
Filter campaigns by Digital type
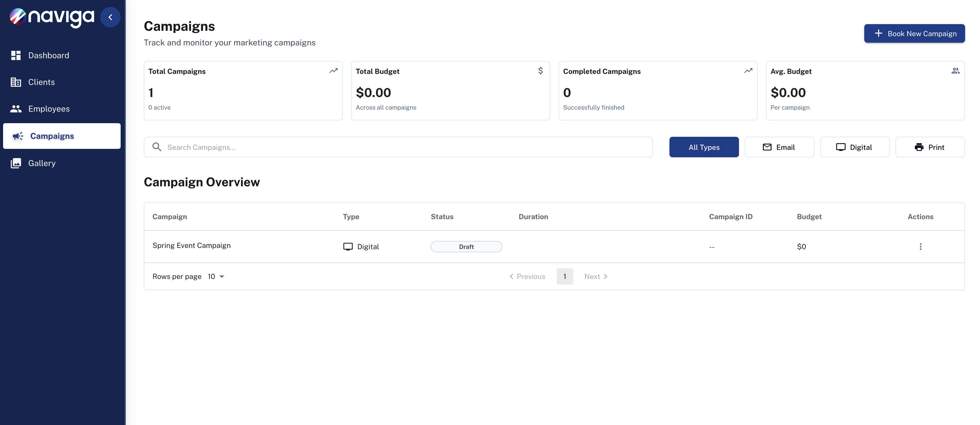854,147
